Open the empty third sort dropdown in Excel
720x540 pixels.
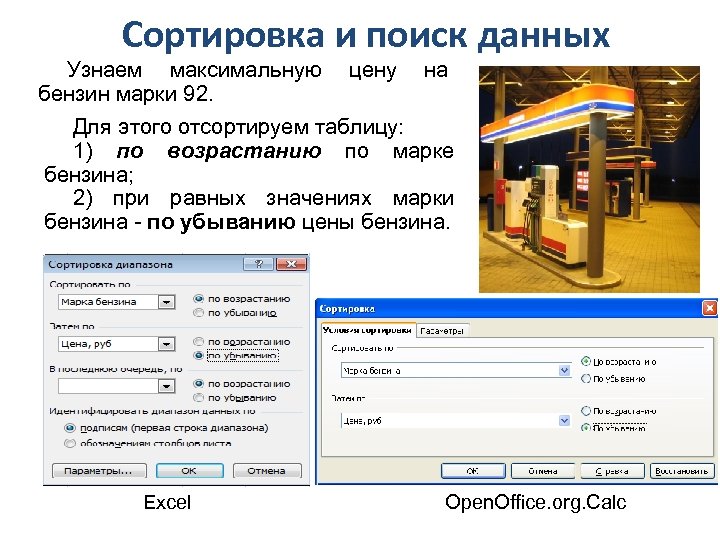(166, 386)
